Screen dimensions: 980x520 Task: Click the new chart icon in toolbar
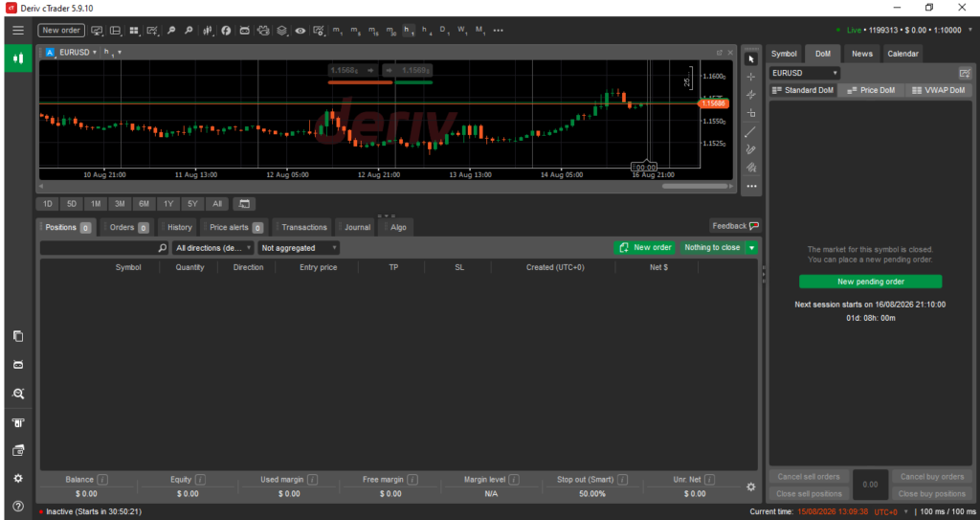pos(152,30)
